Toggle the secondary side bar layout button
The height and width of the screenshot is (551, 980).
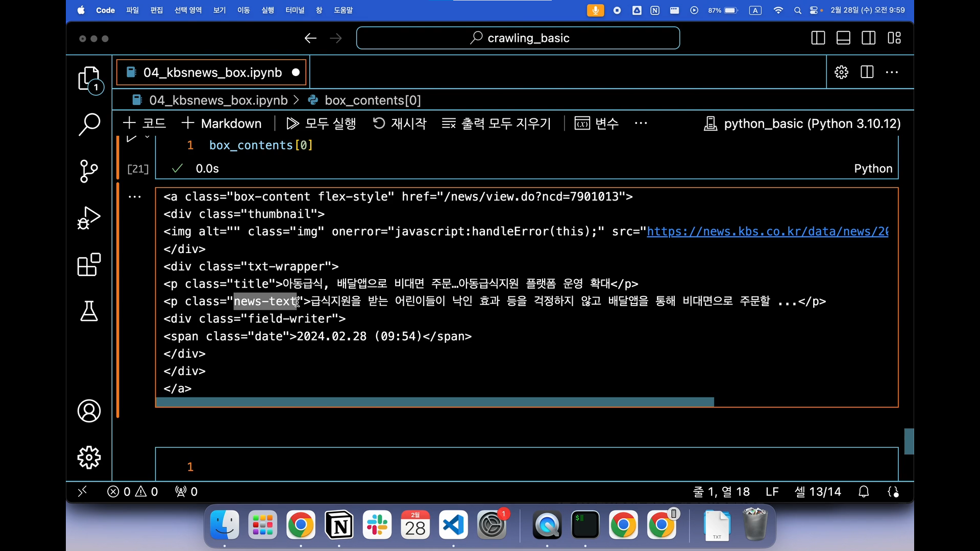coord(869,38)
